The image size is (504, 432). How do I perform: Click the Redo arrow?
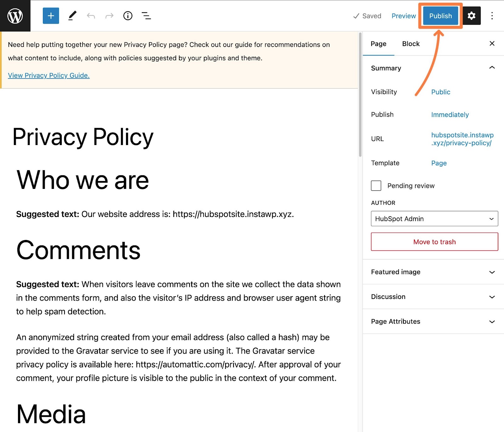coord(109,16)
